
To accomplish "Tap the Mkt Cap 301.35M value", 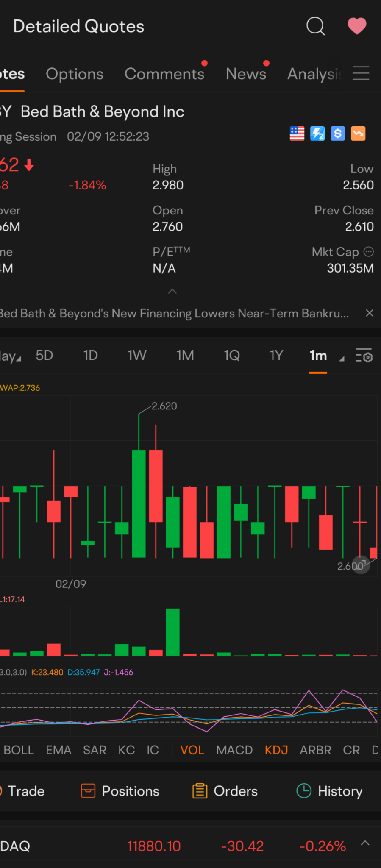I will pos(350,268).
